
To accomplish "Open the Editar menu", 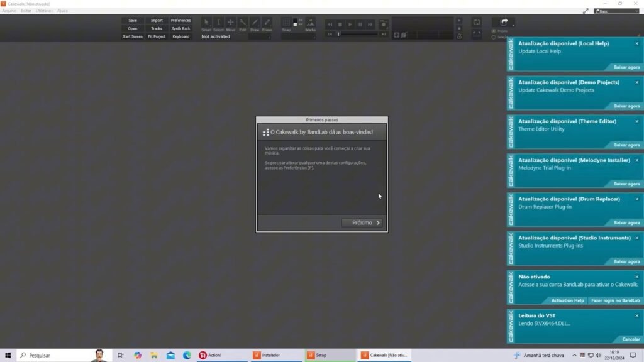I will pos(26,11).
